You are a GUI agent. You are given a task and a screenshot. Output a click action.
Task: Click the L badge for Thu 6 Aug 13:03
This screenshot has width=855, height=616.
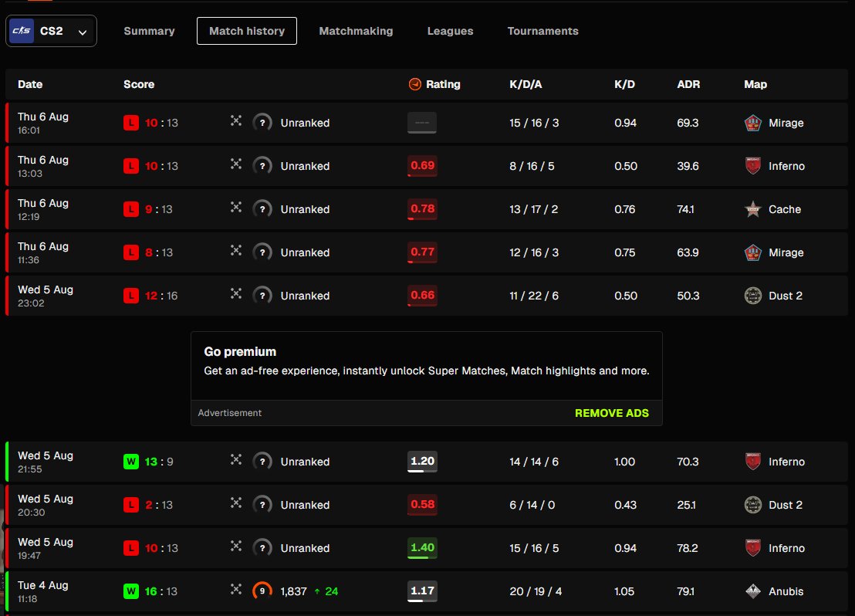click(131, 166)
